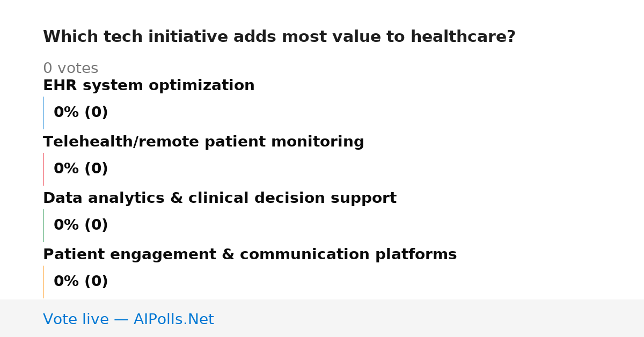The image size is (644, 337).
Task: Click the blue EHR result bar
Action: 43,113
